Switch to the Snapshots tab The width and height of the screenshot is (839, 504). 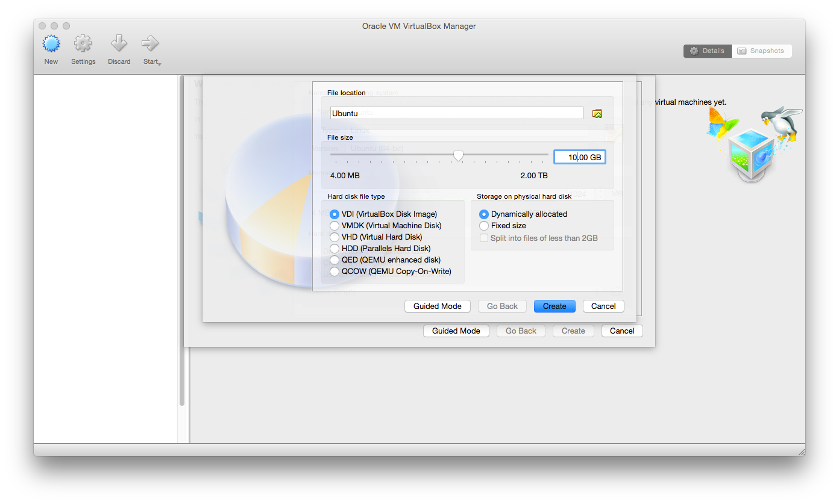point(761,51)
